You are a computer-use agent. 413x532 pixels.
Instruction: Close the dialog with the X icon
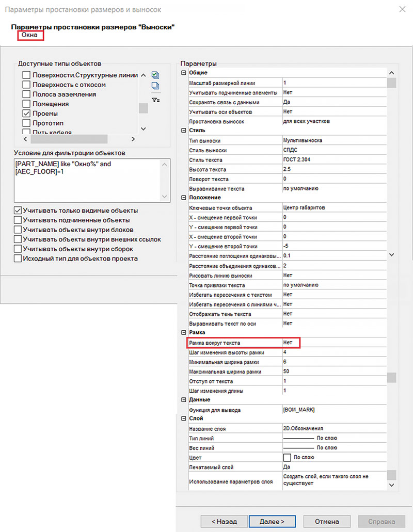[x=402, y=9]
